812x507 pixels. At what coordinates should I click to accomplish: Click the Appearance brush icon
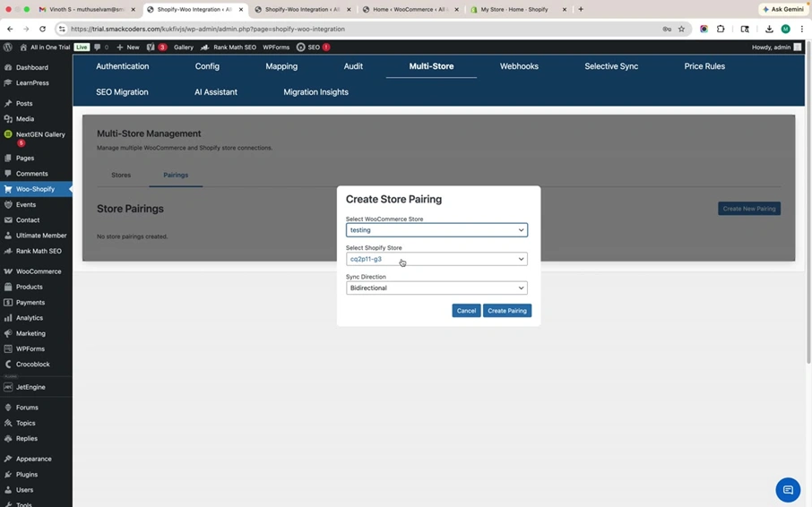[8, 459]
